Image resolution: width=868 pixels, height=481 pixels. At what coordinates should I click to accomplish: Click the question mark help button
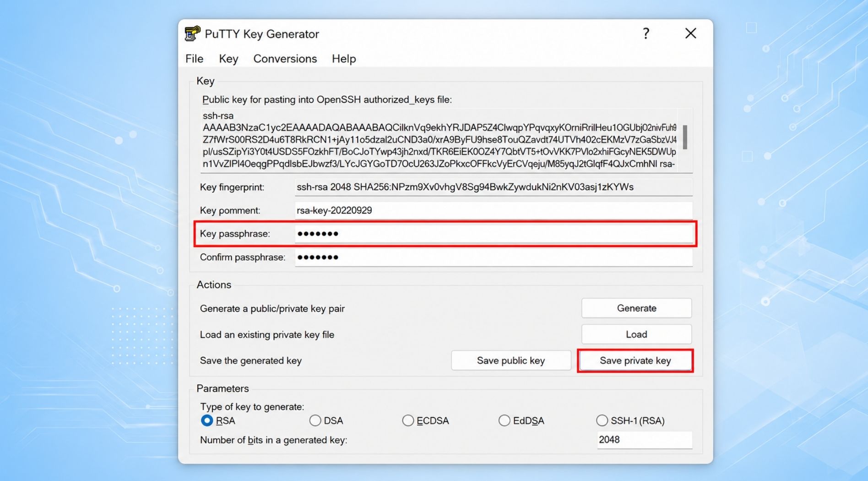coord(646,33)
